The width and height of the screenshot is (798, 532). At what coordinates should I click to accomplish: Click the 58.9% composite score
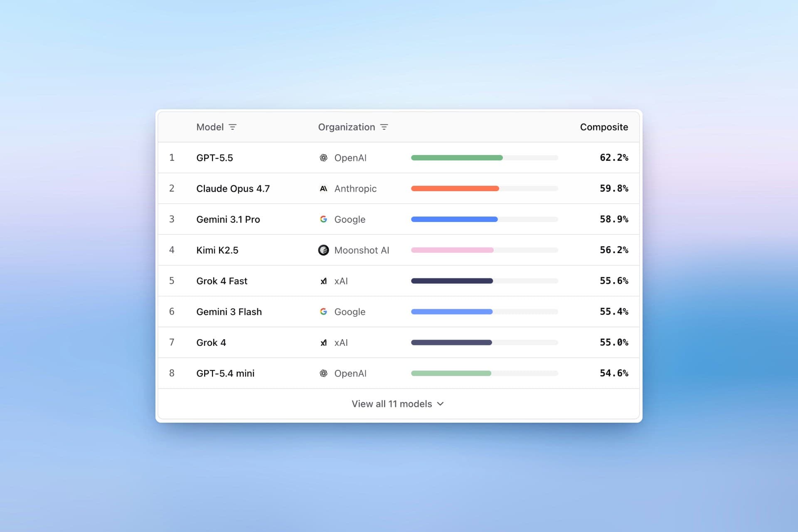pyautogui.click(x=614, y=219)
